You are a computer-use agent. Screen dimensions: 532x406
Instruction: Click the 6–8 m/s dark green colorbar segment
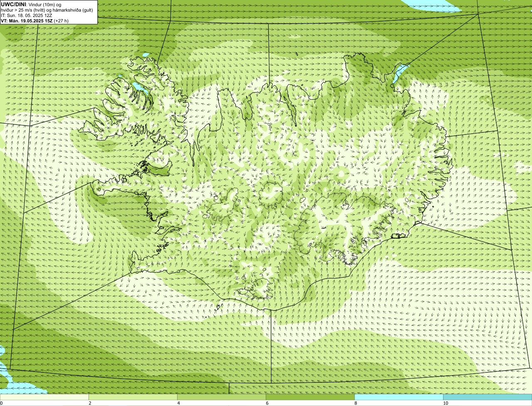310,397
